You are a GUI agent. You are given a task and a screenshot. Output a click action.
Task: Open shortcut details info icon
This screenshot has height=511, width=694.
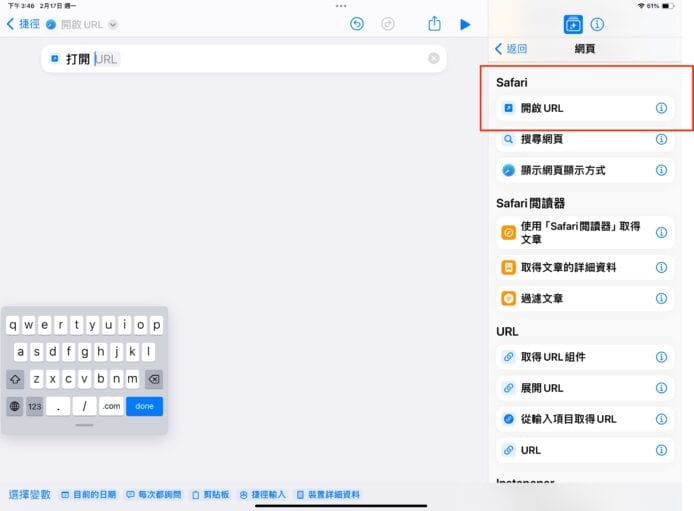598,24
